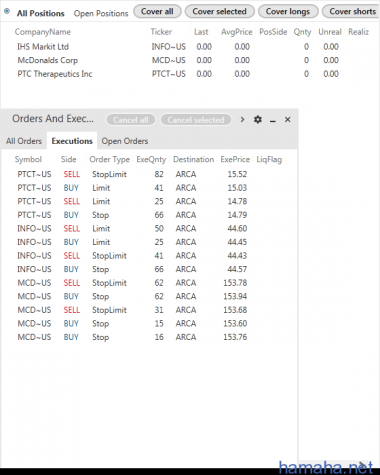Select the Executions tab
Image resolution: width=380 pixels, height=475 pixels.
coord(72,141)
